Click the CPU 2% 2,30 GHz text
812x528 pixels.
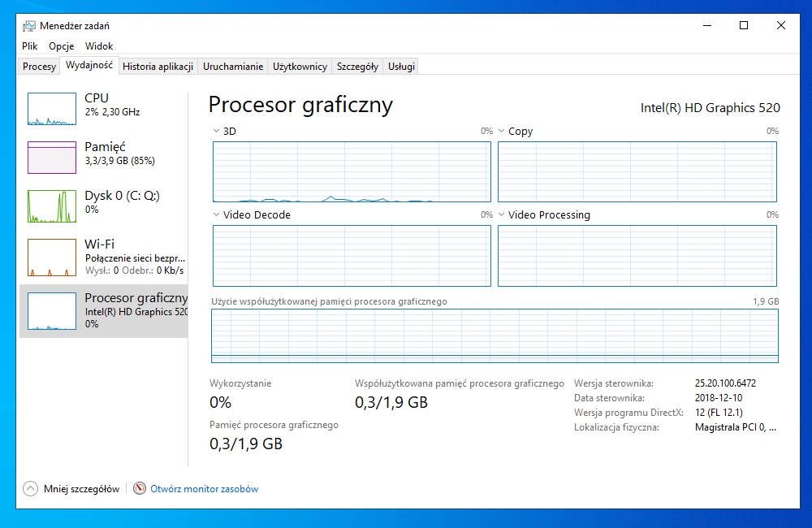(x=112, y=112)
